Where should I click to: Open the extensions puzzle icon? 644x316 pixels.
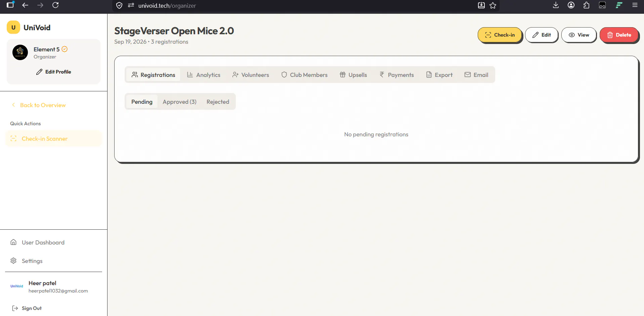tap(587, 5)
